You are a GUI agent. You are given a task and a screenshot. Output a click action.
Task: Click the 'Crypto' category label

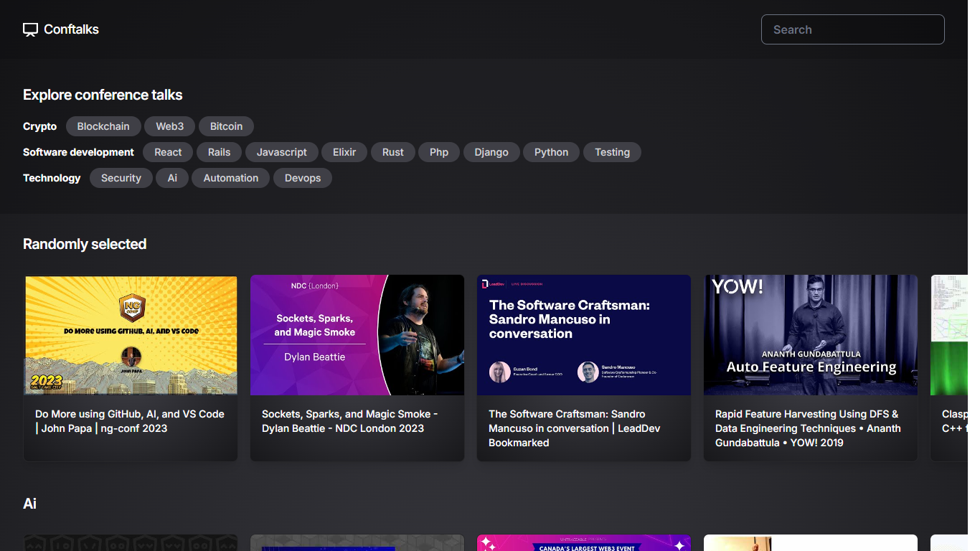[39, 126]
